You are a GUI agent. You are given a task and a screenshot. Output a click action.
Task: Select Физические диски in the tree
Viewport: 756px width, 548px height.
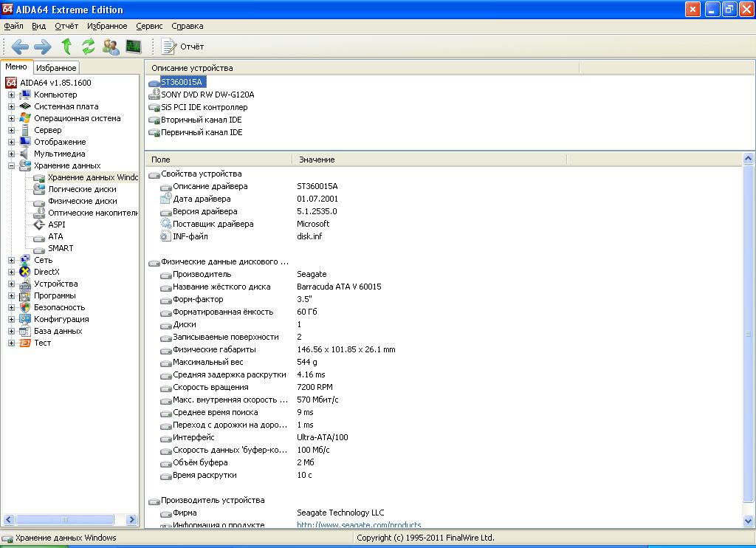click(83, 201)
